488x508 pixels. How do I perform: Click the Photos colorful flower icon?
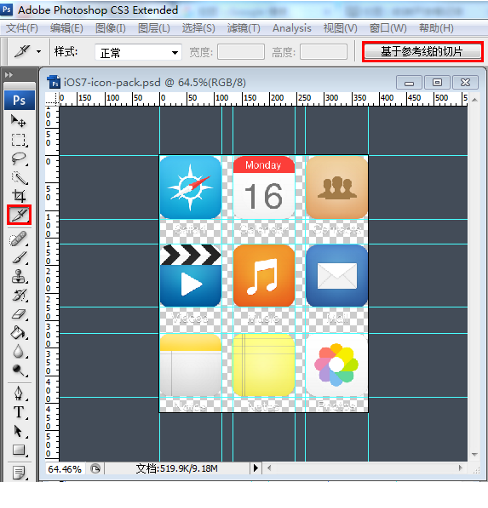(x=337, y=365)
